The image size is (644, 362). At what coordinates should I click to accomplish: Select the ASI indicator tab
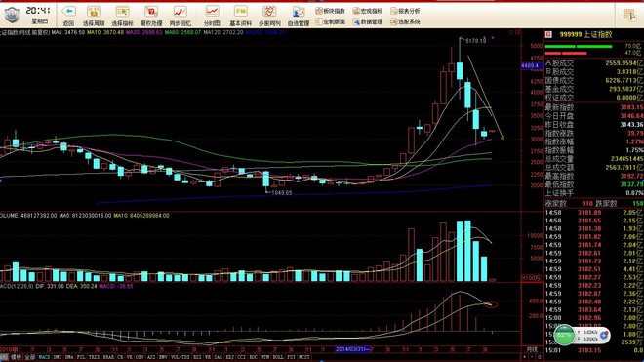pos(151,357)
